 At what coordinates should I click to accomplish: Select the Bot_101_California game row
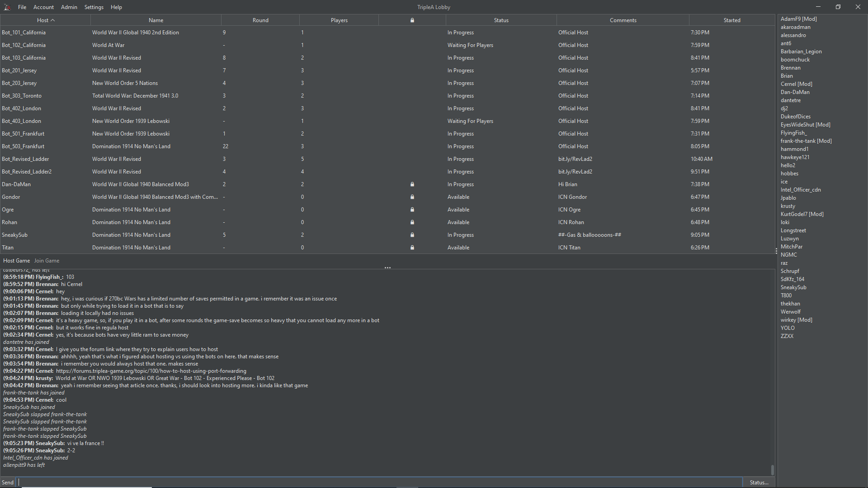coord(387,33)
